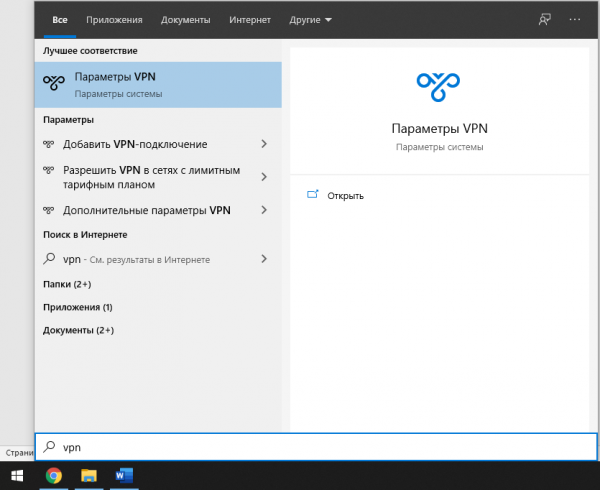Click the large VPN icon in preview pane
This screenshot has width=600, height=490.
pyautogui.click(x=439, y=87)
